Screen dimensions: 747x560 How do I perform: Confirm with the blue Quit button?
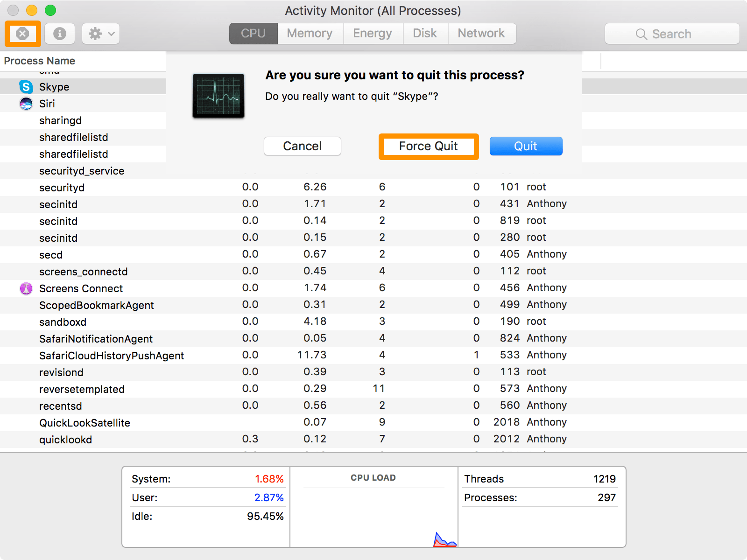tap(526, 146)
